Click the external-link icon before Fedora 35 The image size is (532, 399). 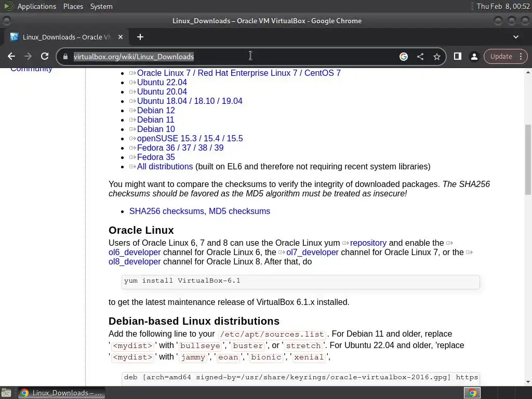132,157
